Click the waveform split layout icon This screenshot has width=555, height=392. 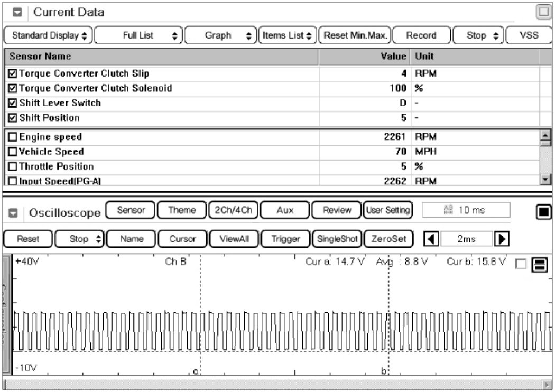click(x=540, y=266)
